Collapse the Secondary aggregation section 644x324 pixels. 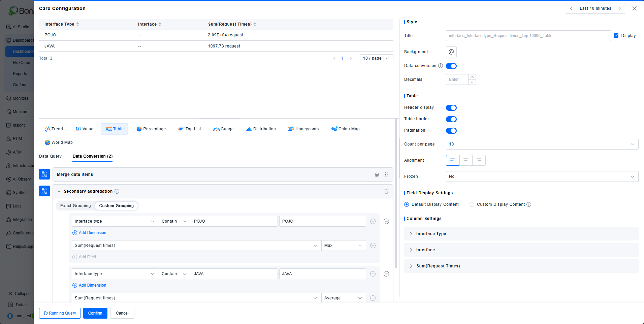tap(59, 191)
